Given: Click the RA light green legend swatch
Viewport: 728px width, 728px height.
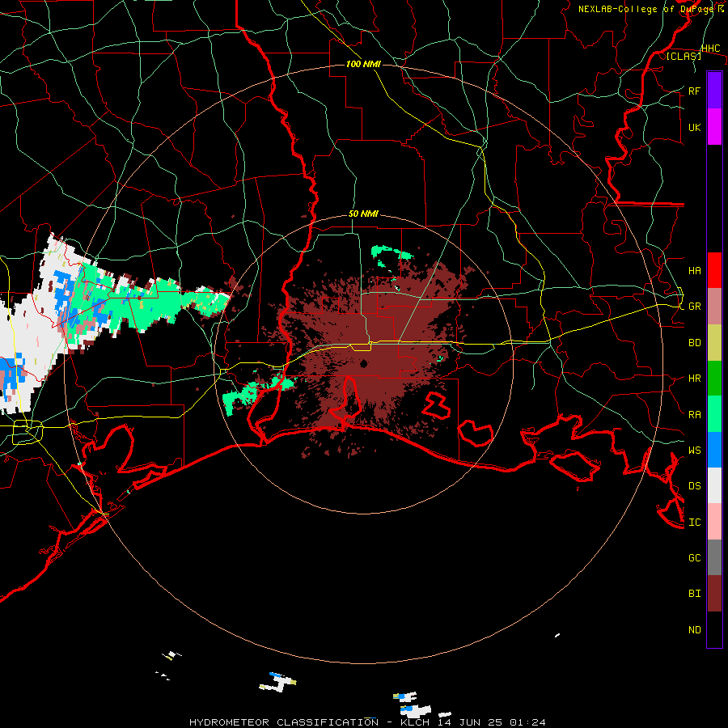Looking at the screenshot, I should [x=714, y=414].
